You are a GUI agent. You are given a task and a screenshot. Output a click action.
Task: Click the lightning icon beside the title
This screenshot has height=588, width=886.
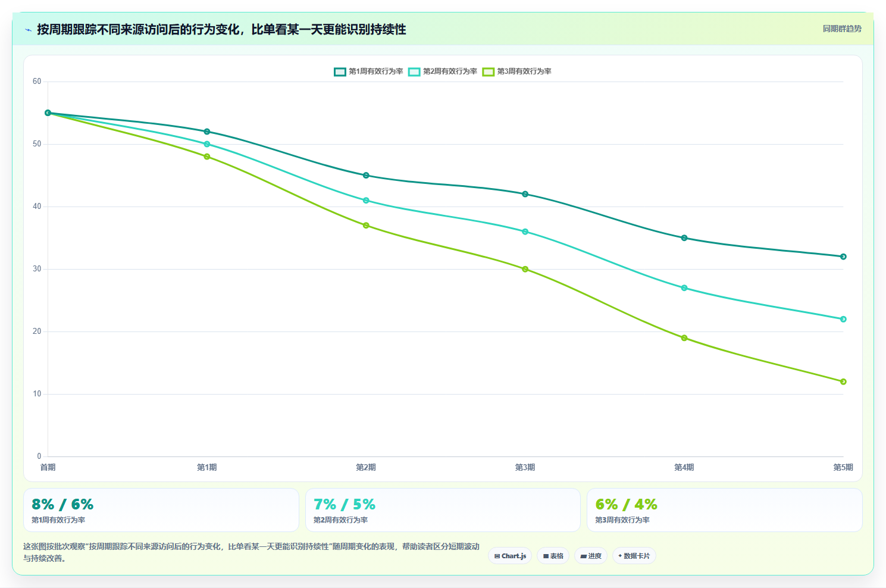[x=28, y=30]
